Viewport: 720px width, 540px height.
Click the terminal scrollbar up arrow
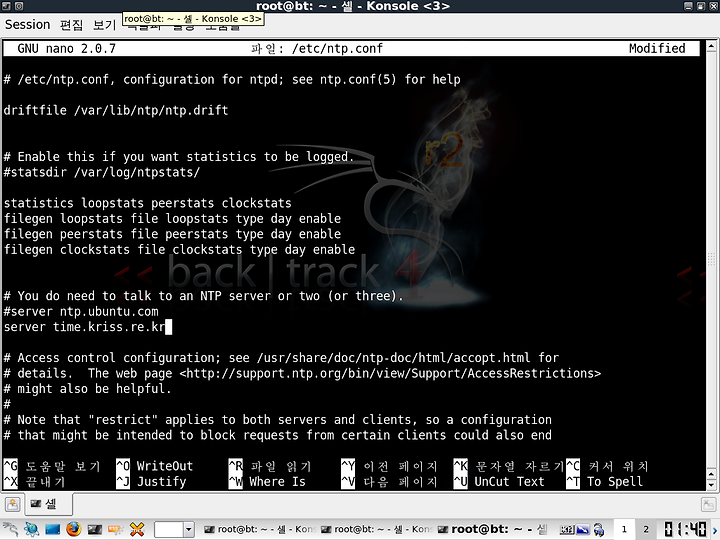(x=711, y=46)
